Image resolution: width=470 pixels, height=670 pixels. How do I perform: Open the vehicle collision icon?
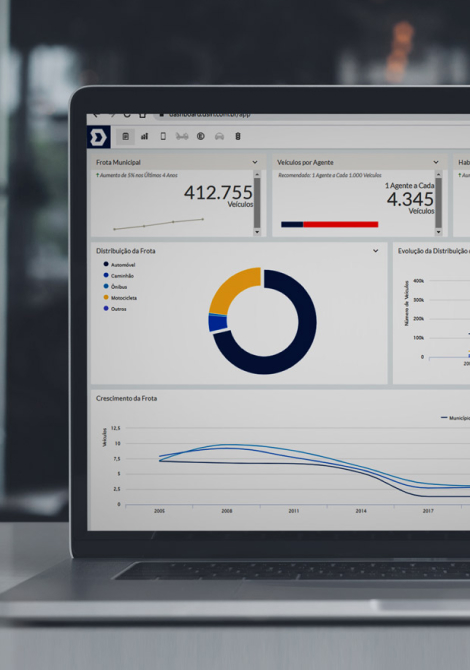click(x=182, y=136)
